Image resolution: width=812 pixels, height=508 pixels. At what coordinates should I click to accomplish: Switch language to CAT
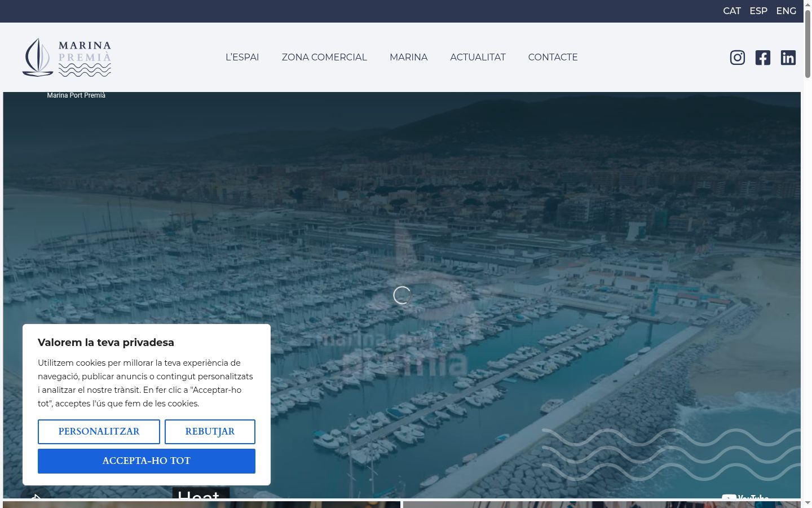[x=732, y=11]
